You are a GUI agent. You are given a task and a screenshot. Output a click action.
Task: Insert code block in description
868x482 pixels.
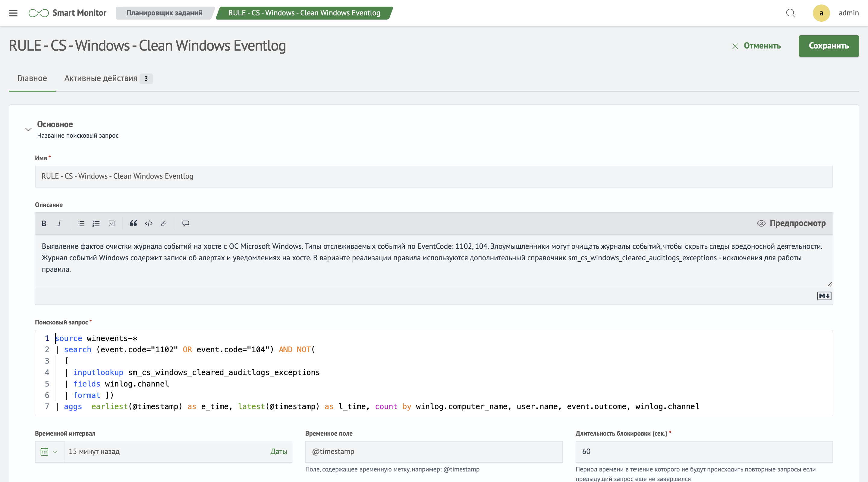click(x=149, y=223)
